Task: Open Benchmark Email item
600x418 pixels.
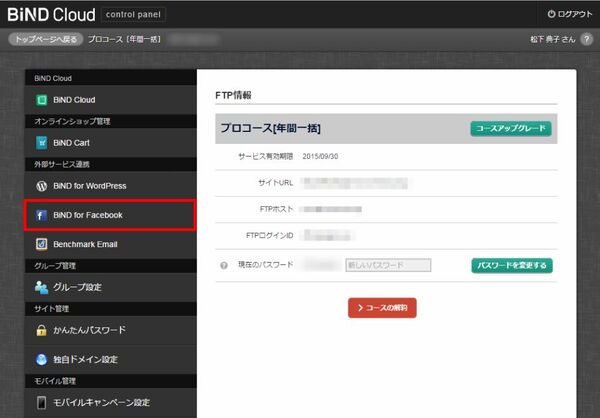Action: pos(111,244)
